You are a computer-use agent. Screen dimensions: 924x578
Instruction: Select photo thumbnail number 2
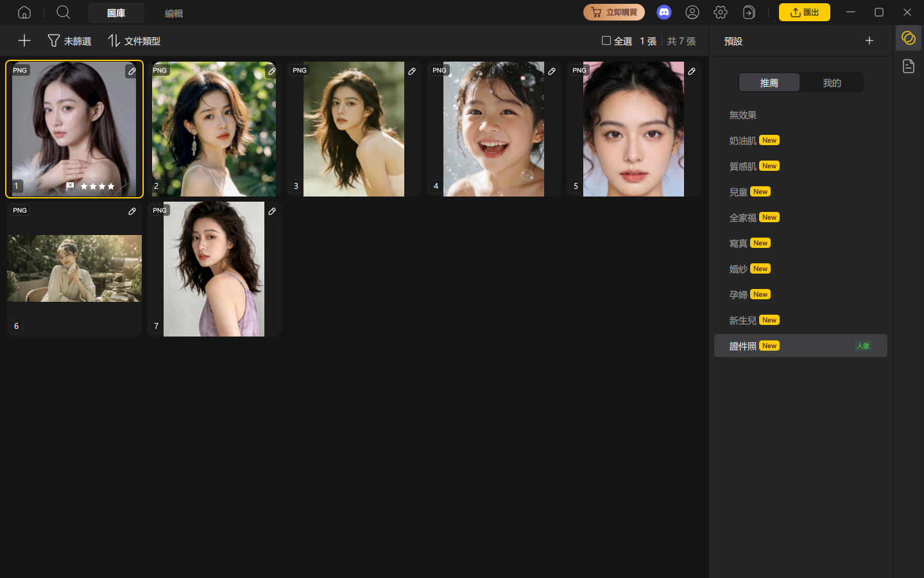214,129
